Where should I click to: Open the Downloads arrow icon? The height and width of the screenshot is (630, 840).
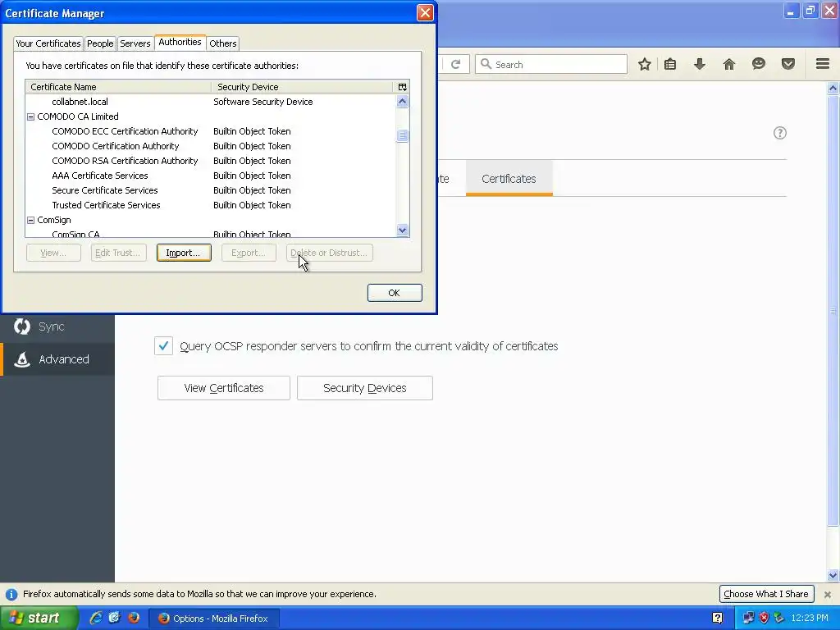(x=700, y=64)
